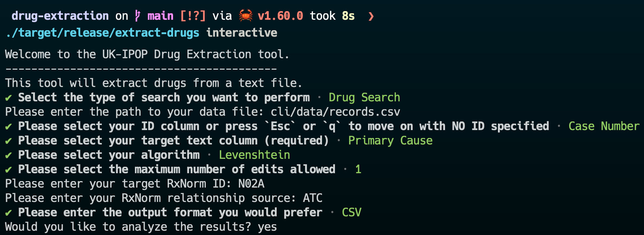Click the git branch symbol before main
644x235 pixels.
137,15
